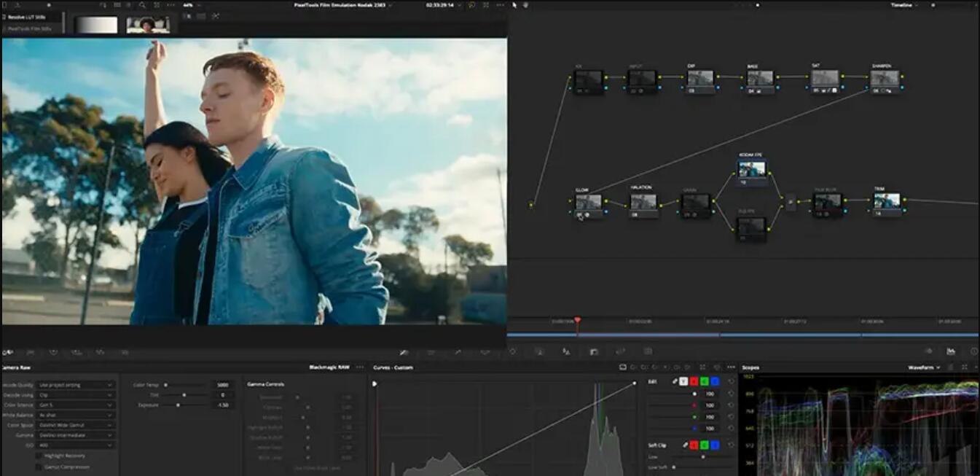Select the green channel button in Curves Edit row
The width and height of the screenshot is (980, 476).
[704, 381]
